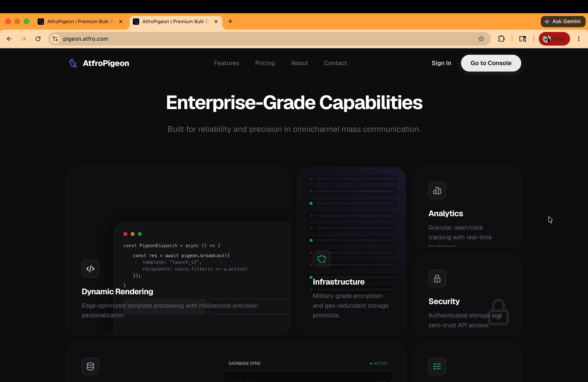Click the 'Built for reliability and precision' subtitle
The image size is (588, 382).
294,129
